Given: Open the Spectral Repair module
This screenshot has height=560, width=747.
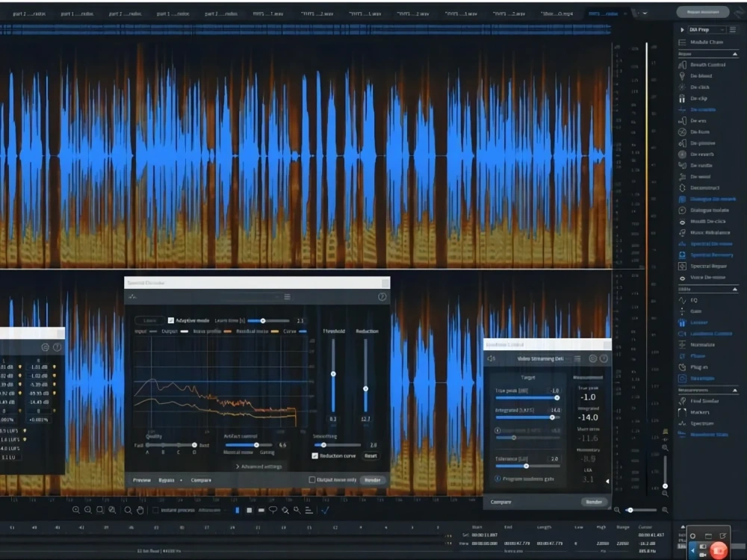Looking at the screenshot, I should (x=703, y=267).
